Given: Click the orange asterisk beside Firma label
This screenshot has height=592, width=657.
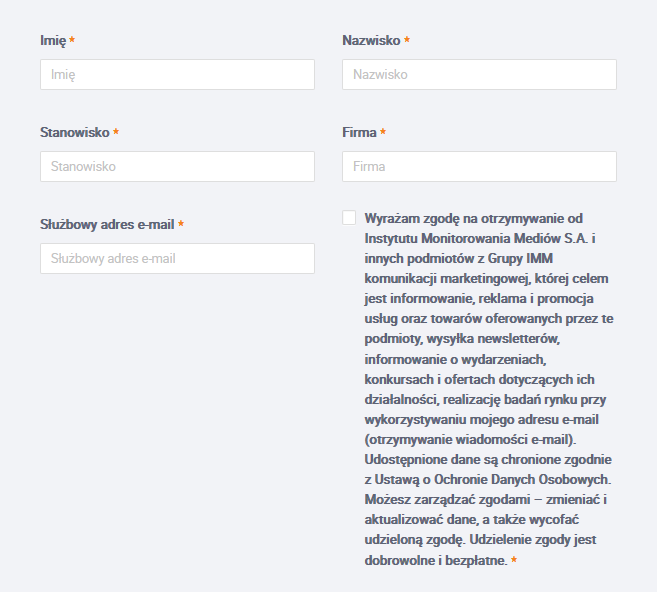Looking at the screenshot, I should pyautogui.click(x=383, y=132).
